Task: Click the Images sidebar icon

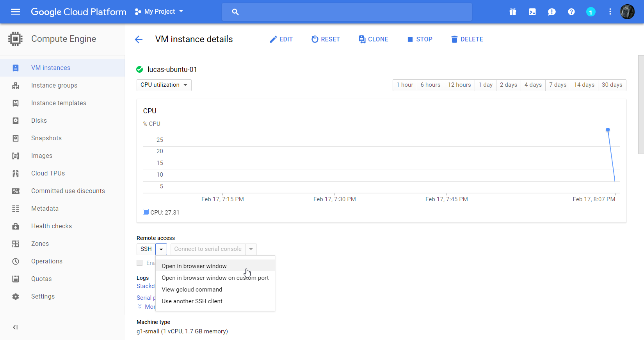Action: (x=16, y=156)
